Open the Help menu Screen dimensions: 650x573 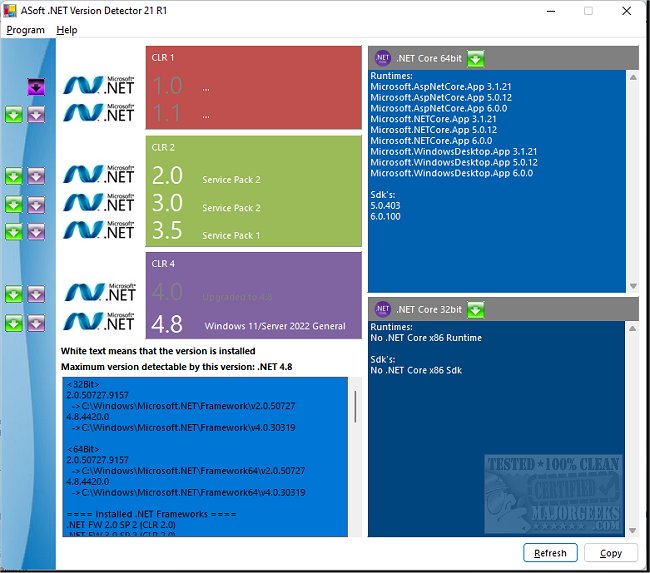(67, 30)
